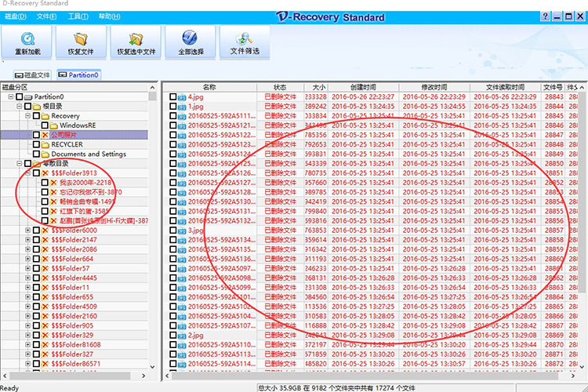
Task: Check the Partition0 tree checkbox
Action: pyautogui.click(x=19, y=96)
